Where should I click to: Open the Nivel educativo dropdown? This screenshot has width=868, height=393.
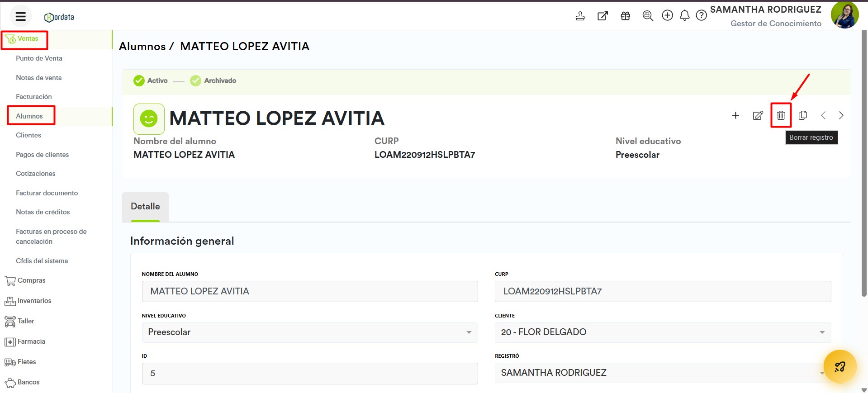pyautogui.click(x=310, y=332)
